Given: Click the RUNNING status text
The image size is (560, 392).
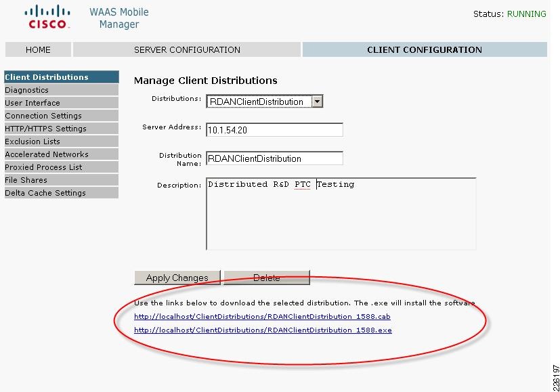Looking at the screenshot, I should pyautogui.click(x=526, y=14).
